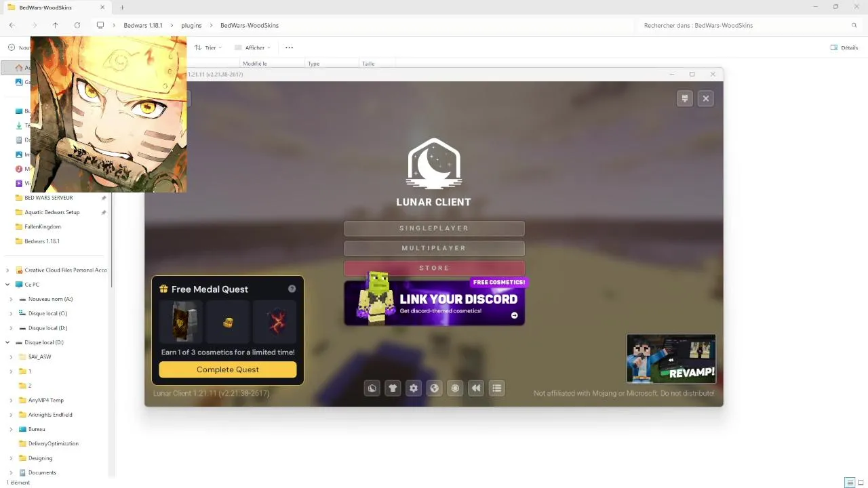The width and height of the screenshot is (868, 488).
Task: Expand Creative Cloud Files tree node
Action: (7, 270)
